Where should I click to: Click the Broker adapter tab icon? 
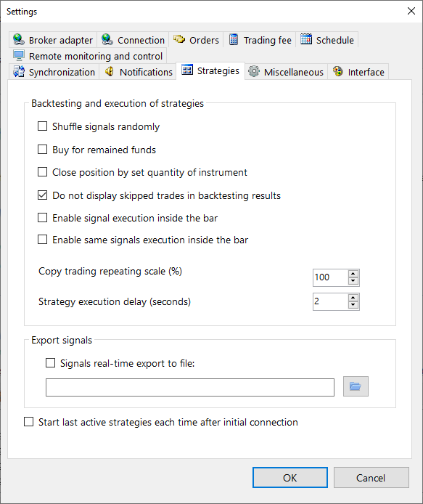point(19,39)
